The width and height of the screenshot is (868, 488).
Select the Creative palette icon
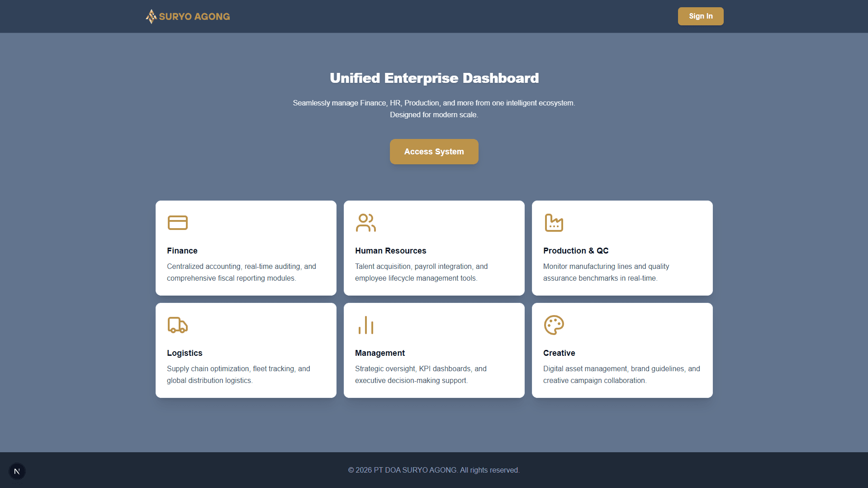(554, 325)
